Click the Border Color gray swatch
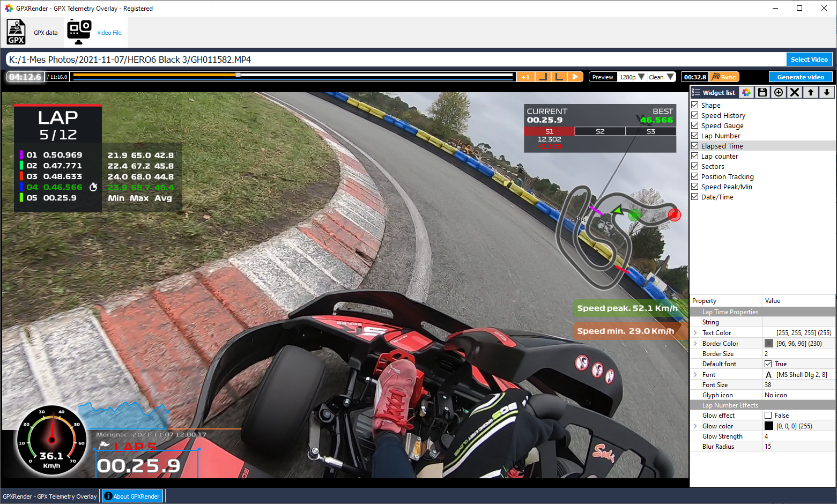The height and width of the screenshot is (504, 837). click(x=769, y=343)
